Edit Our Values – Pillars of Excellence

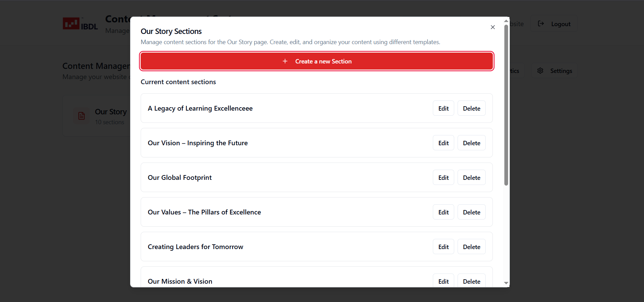(x=443, y=212)
